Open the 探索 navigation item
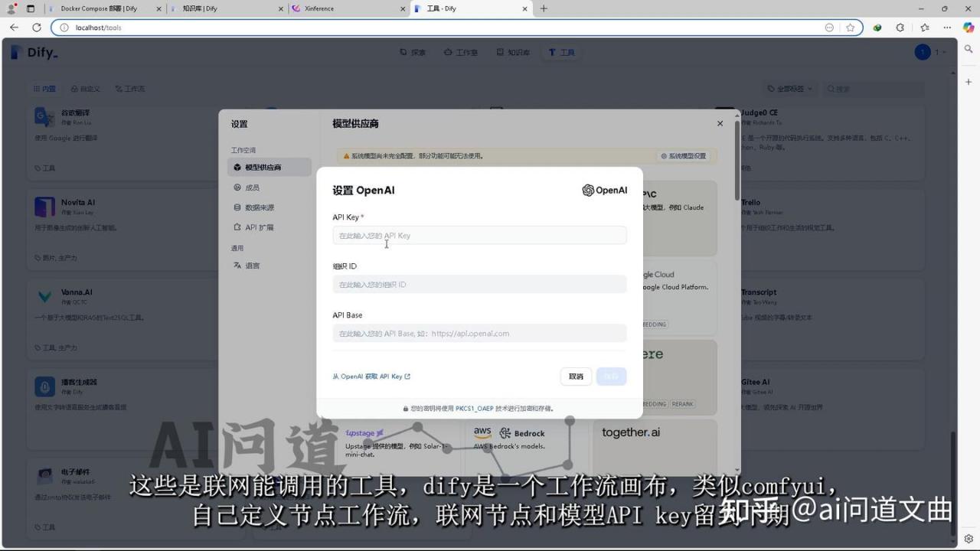This screenshot has width=980, height=551. point(413,52)
